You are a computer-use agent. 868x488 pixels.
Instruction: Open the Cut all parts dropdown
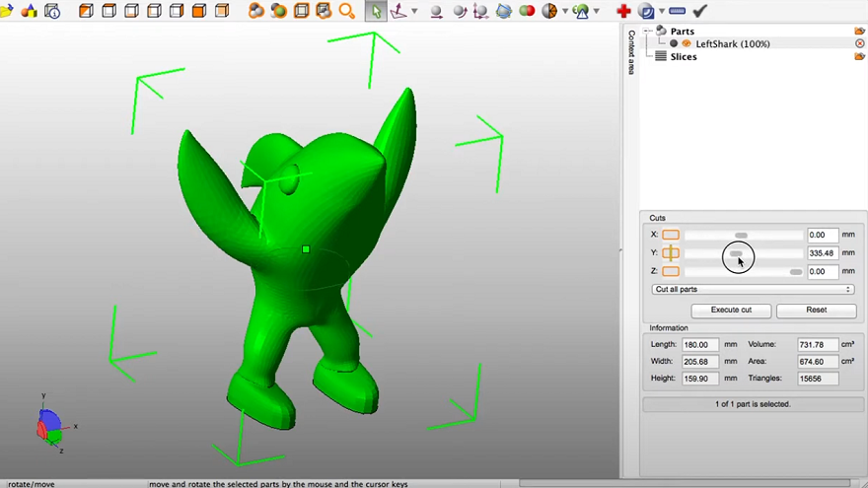pyautogui.click(x=753, y=290)
